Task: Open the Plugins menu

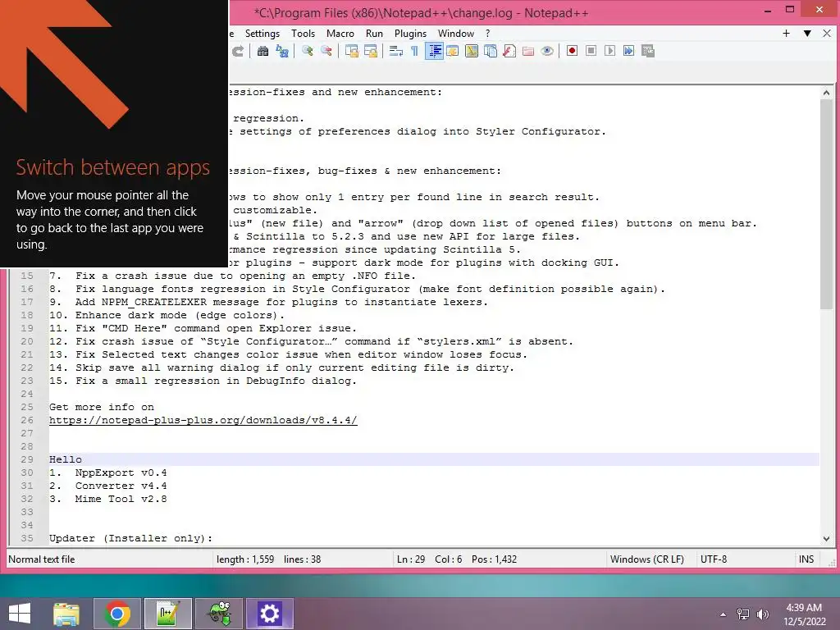Action: point(410,33)
